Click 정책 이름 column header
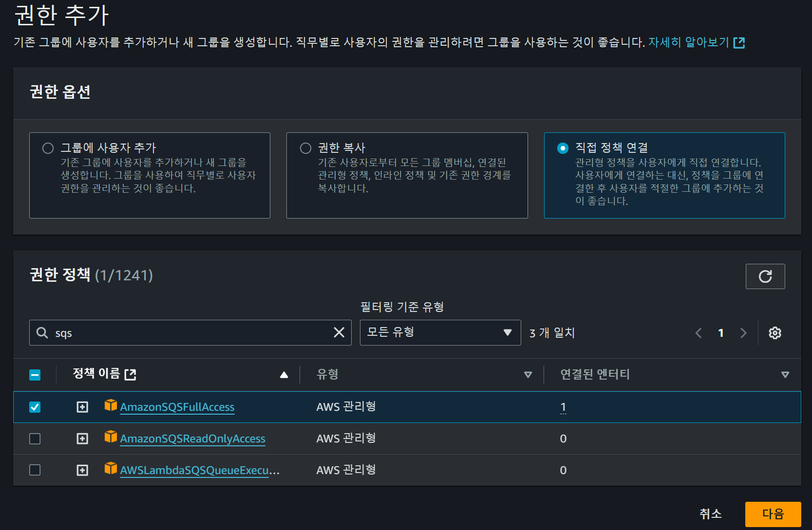The height and width of the screenshot is (530, 812). pyautogui.click(x=96, y=374)
